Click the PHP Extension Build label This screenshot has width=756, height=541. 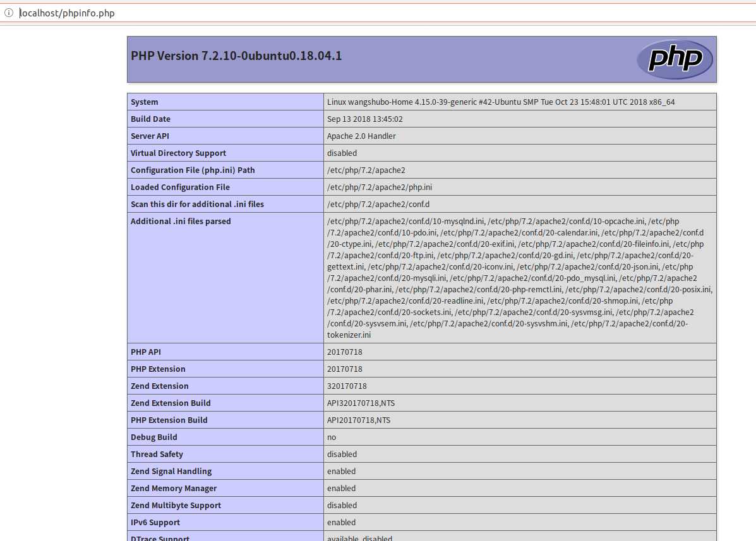[169, 420]
